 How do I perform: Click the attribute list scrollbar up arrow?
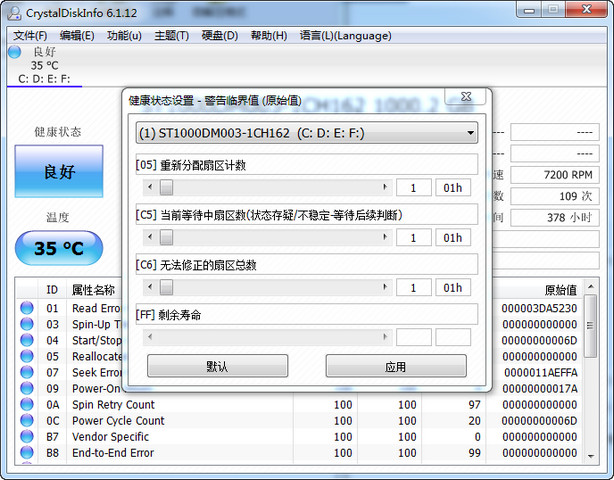591,287
